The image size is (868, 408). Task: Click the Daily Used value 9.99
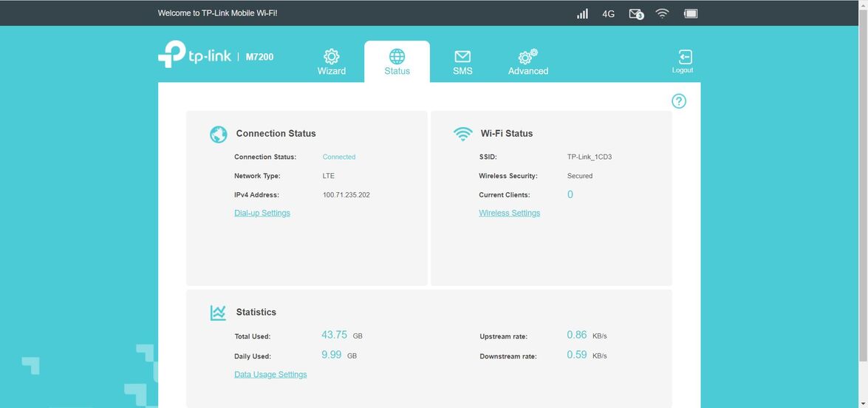pyautogui.click(x=332, y=355)
